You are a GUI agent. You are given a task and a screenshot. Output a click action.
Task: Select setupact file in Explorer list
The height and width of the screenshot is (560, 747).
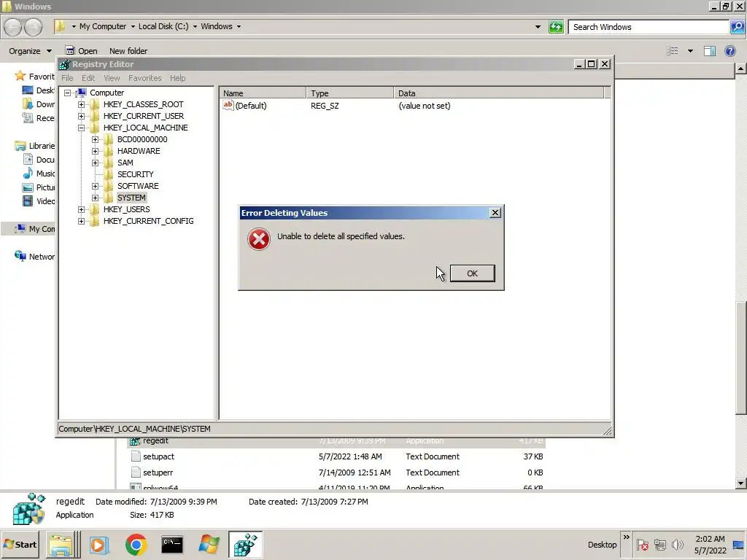pos(158,456)
